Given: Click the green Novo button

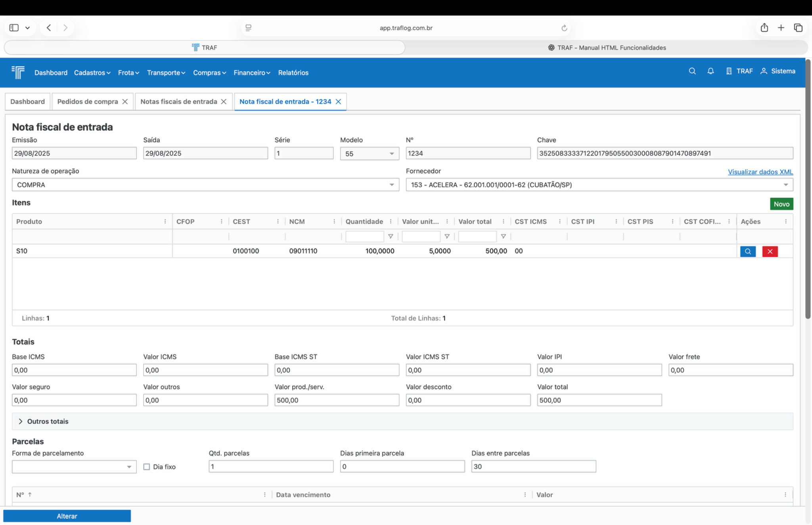Looking at the screenshot, I should [x=781, y=204].
